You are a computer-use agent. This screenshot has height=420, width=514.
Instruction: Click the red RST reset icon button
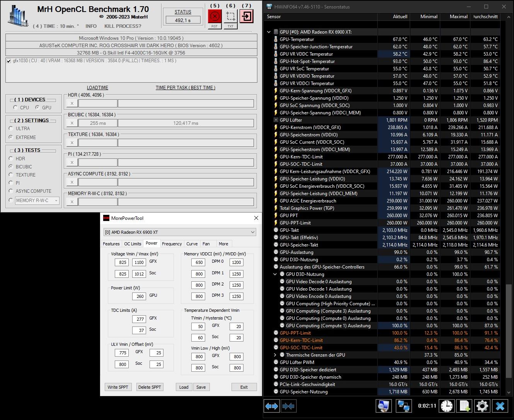tap(214, 16)
